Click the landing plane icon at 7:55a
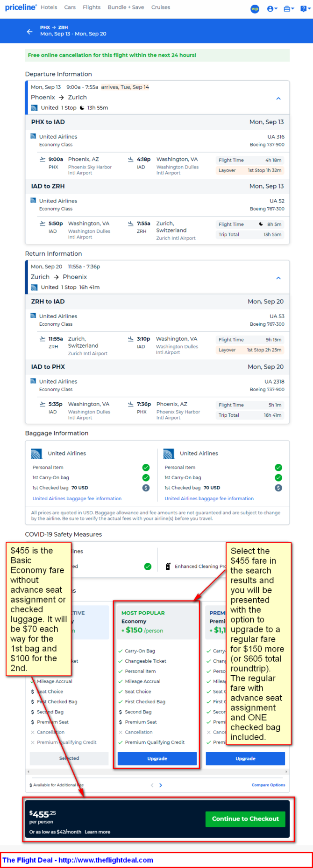Screen dimensions: 313x868 [131, 224]
